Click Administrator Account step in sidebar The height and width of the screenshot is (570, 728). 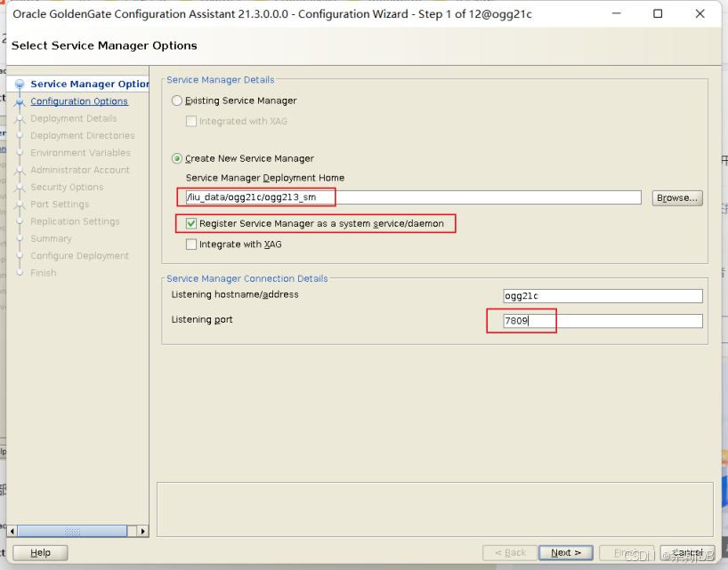pos(80,170)
